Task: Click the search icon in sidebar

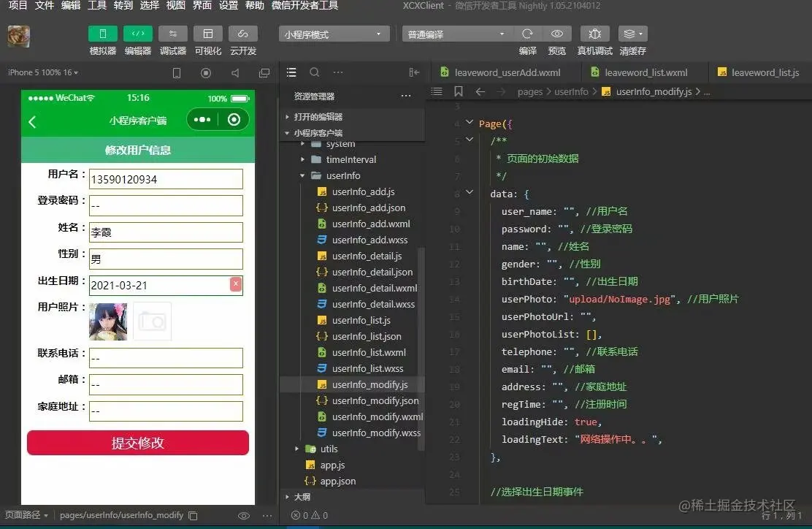Action: (314, 72)
